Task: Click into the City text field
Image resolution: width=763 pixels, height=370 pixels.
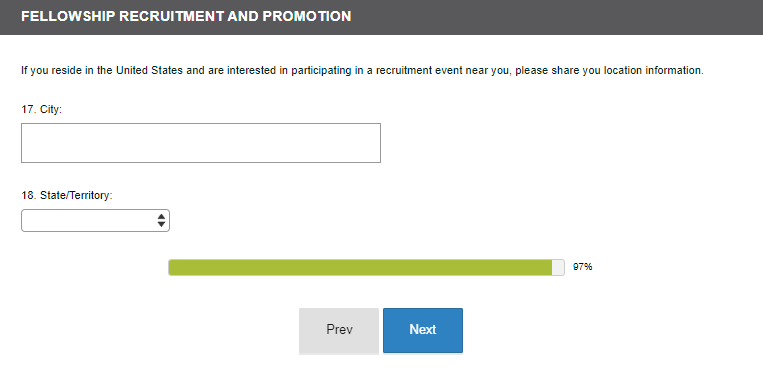Action: [x=200, y=143]
